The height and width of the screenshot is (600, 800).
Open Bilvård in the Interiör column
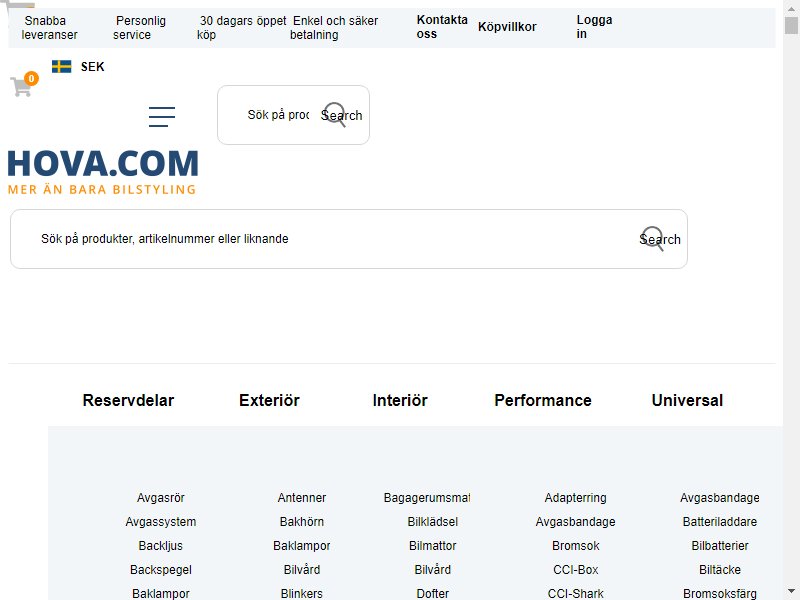(433, 569)
